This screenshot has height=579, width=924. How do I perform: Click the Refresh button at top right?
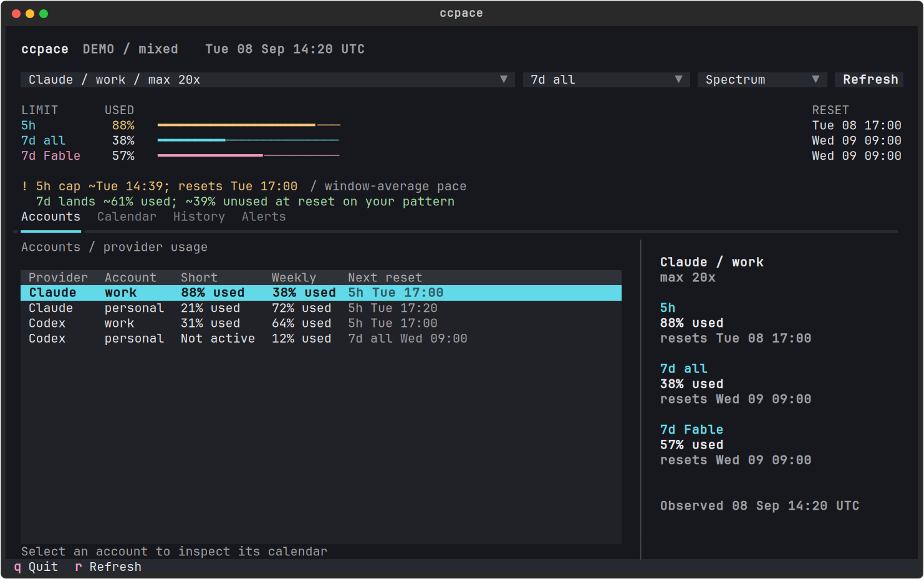pyautogui.click(x=870, y=80)
